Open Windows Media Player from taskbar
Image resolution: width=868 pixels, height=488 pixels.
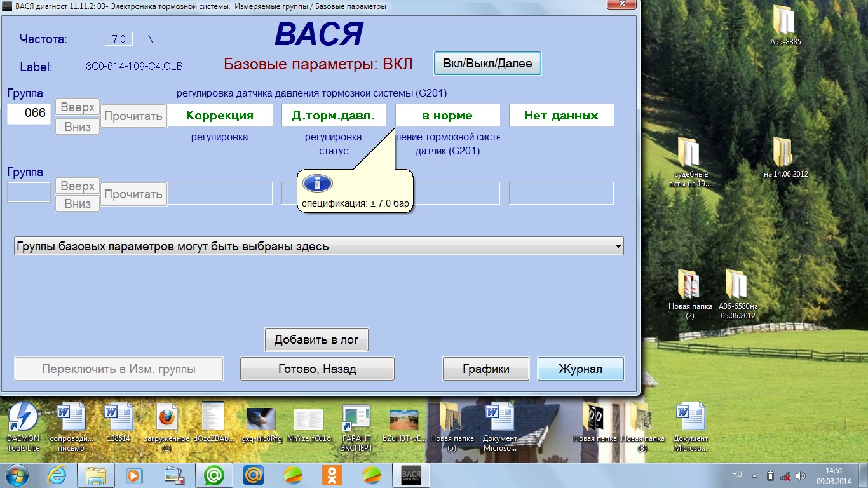134,475
